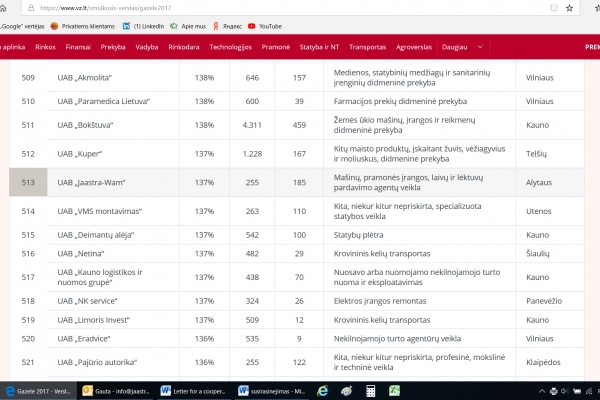This screenshot has width=600, height=400.
Task: Select company UAB „Eradvice"
Action: coord(83,339)
